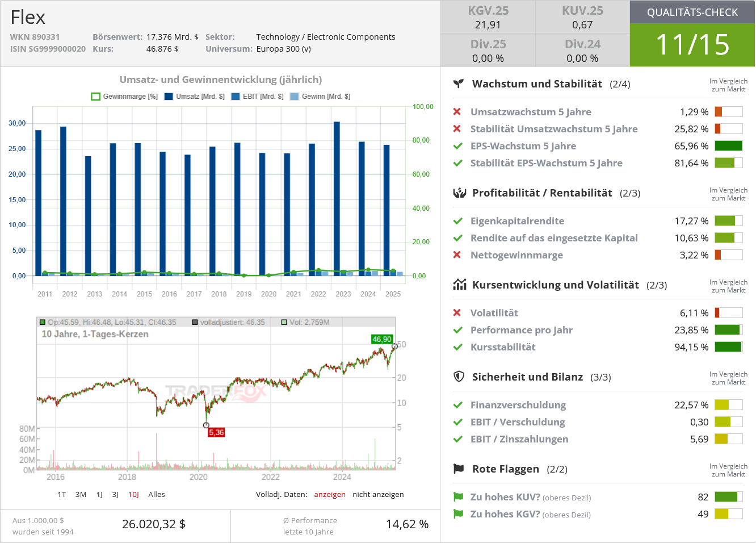
Task: Click the comparison bar for Kursstabilität
Action: (729, 347)
